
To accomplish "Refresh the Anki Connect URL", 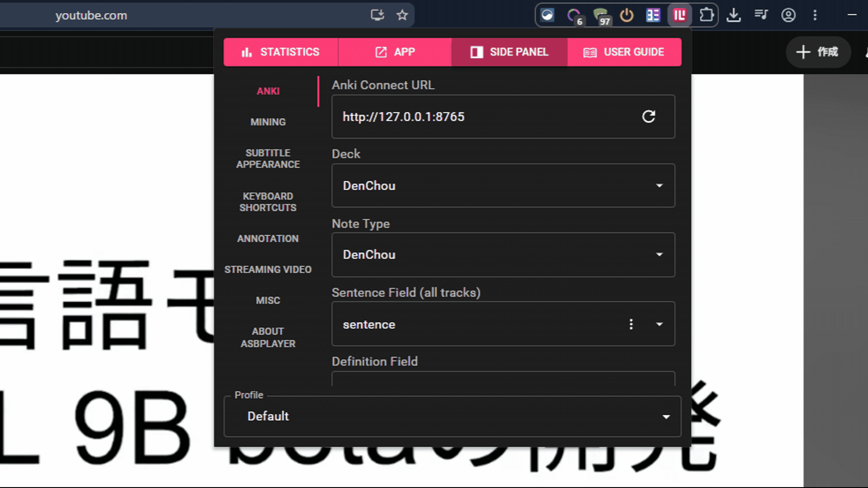I will coord(649,117).
